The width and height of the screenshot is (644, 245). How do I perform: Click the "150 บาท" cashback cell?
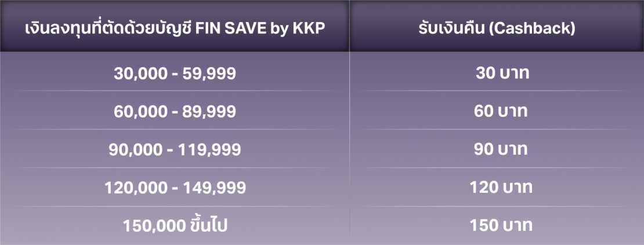(x=501, y=225)
